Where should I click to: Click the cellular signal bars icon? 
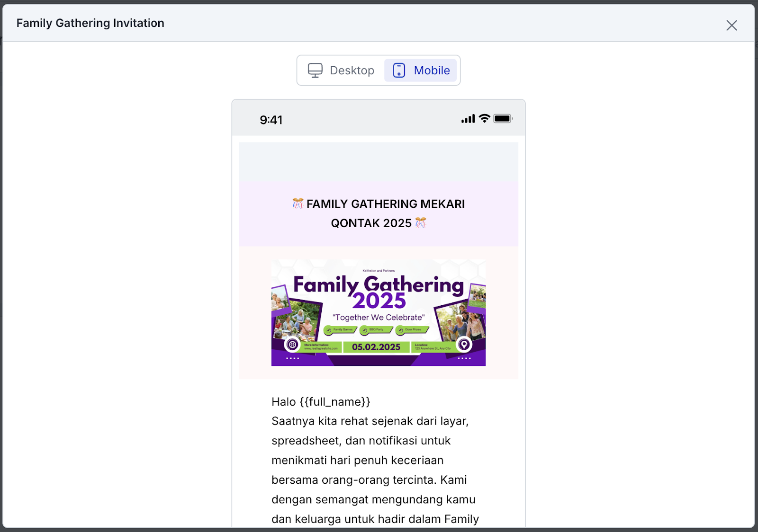click(468, 119)
